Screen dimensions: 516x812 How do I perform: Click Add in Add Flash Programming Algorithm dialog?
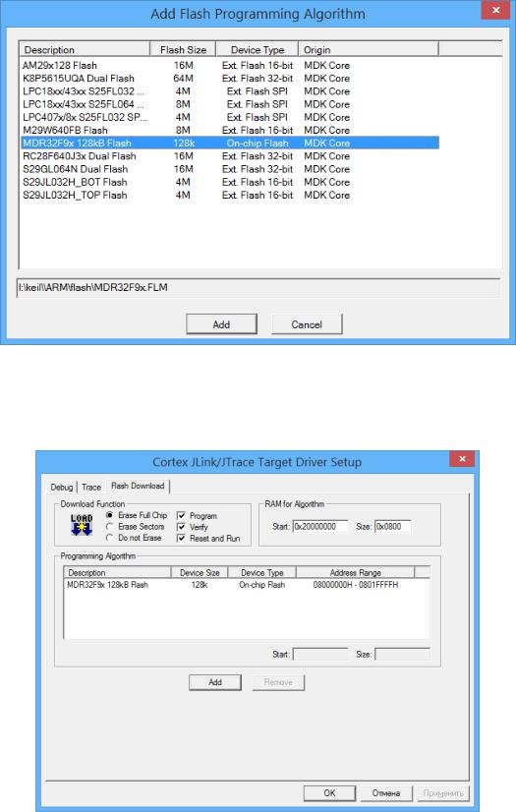point(221,324)
